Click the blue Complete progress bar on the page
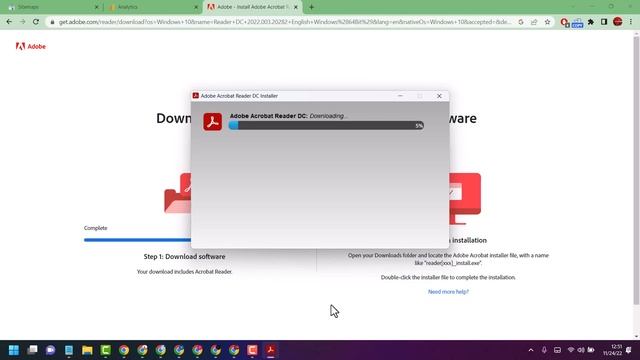Viewport: 640px width, 360px height. point(137,240)
